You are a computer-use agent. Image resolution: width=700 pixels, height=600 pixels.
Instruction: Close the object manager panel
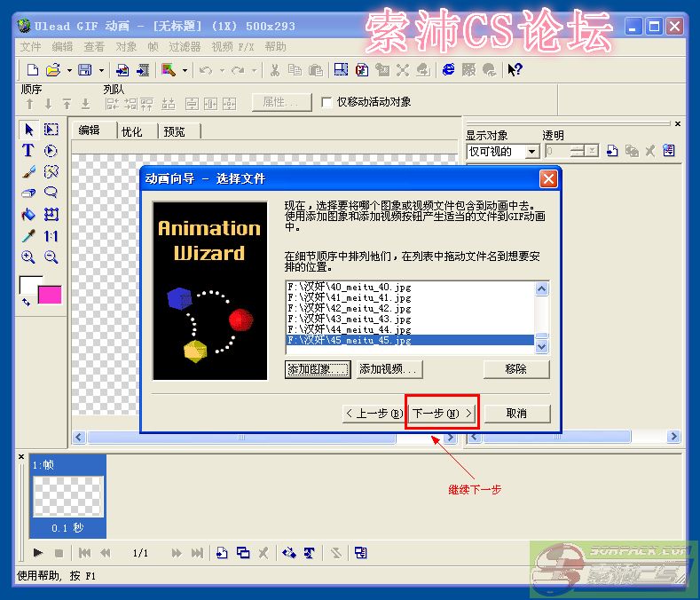tap(678, 123)
